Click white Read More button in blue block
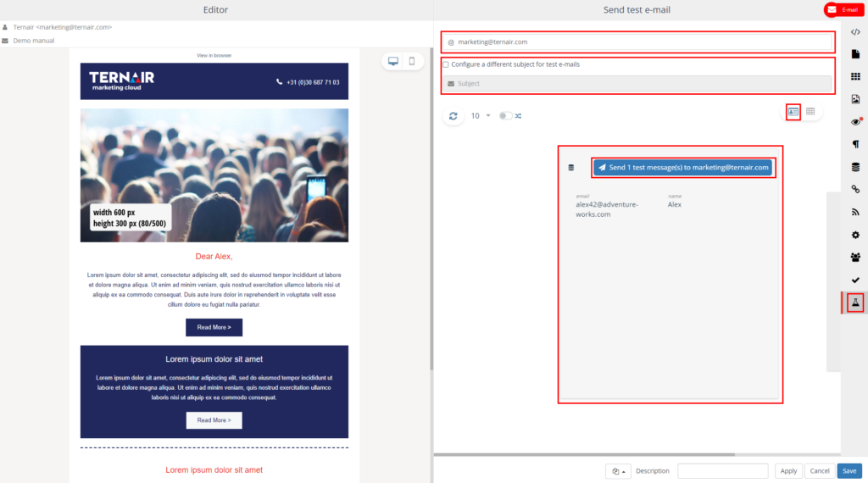Screen dimensions: 868x483 click(214, 420)
